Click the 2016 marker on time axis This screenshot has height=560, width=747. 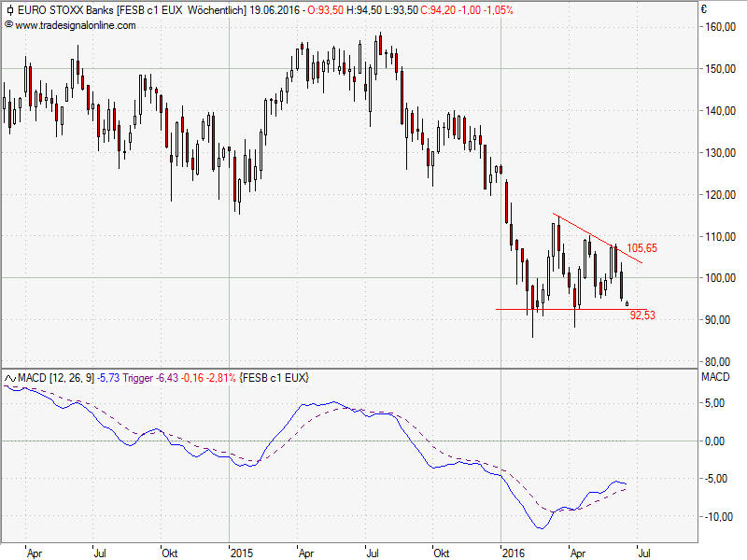click(513, 552)
